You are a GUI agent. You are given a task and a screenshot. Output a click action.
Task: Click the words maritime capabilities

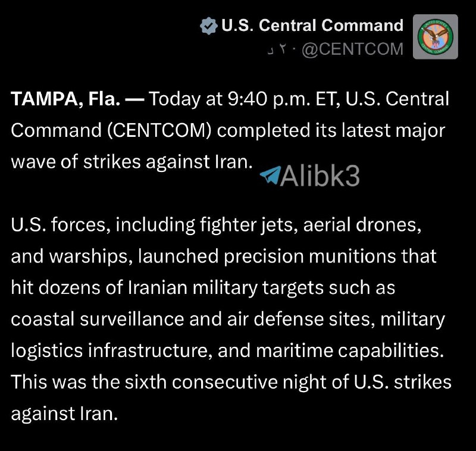[350, 350]
